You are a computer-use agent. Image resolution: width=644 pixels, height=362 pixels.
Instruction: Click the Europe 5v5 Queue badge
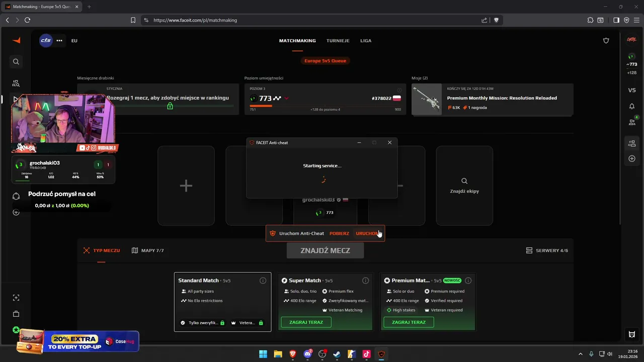325,60
